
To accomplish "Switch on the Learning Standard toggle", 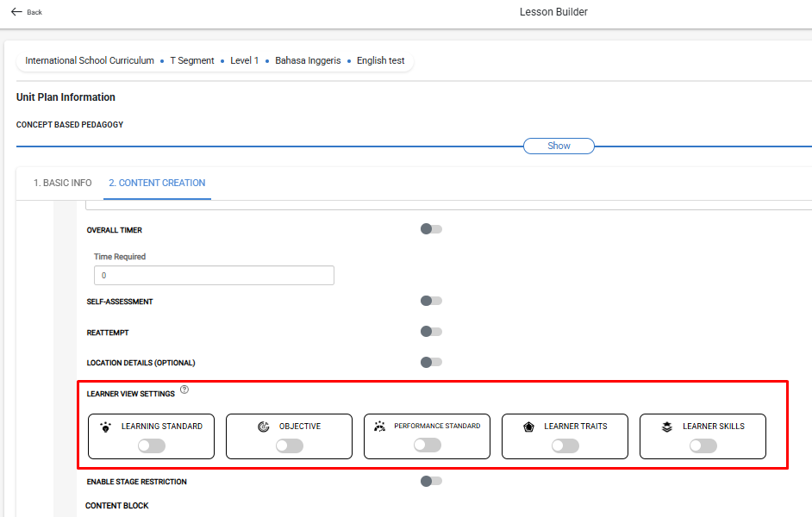I will 152,445.
